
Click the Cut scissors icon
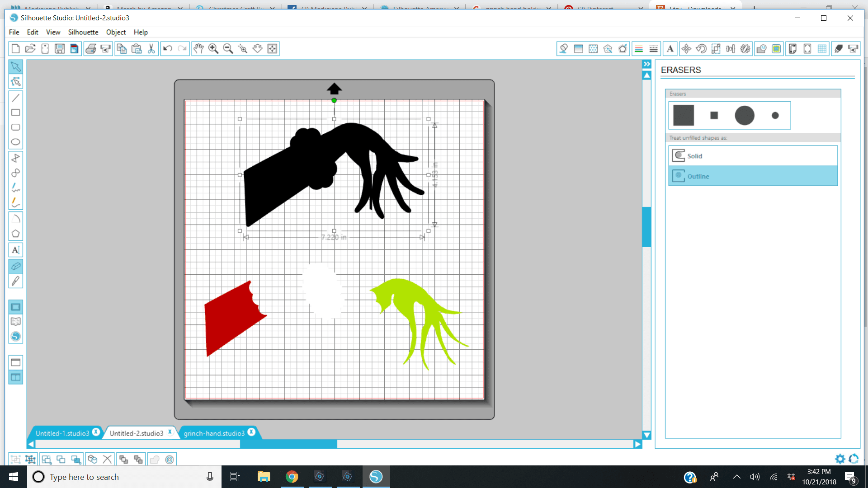point(151,49)
